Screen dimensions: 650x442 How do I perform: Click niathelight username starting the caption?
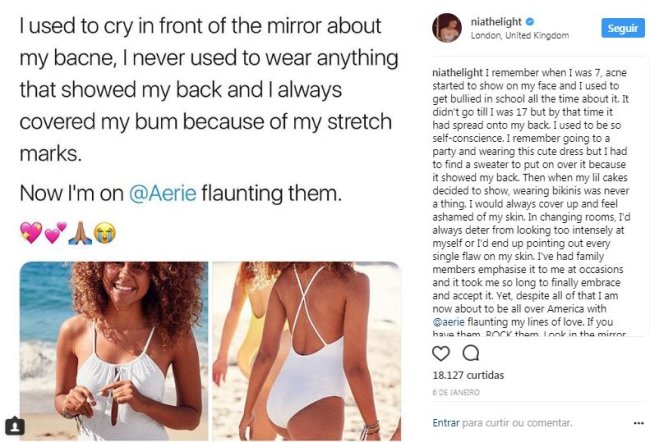pyautogui.click(x=458, y=73)
